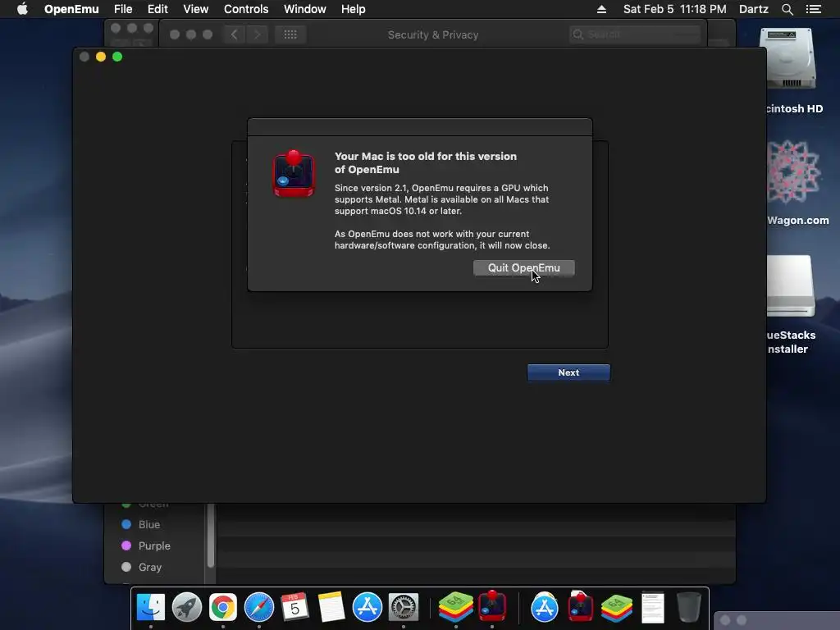Show all preferences grid icon

(x=290, y=34)
